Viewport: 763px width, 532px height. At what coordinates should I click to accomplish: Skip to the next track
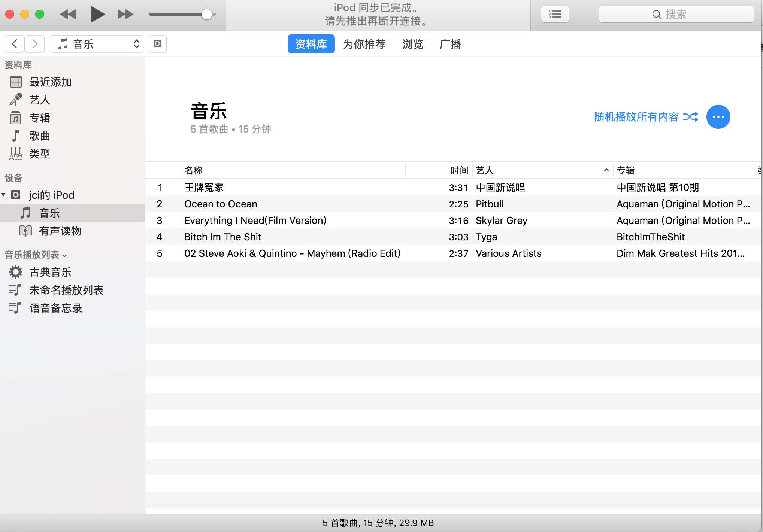pyautogui.click(x=125, y=14)
